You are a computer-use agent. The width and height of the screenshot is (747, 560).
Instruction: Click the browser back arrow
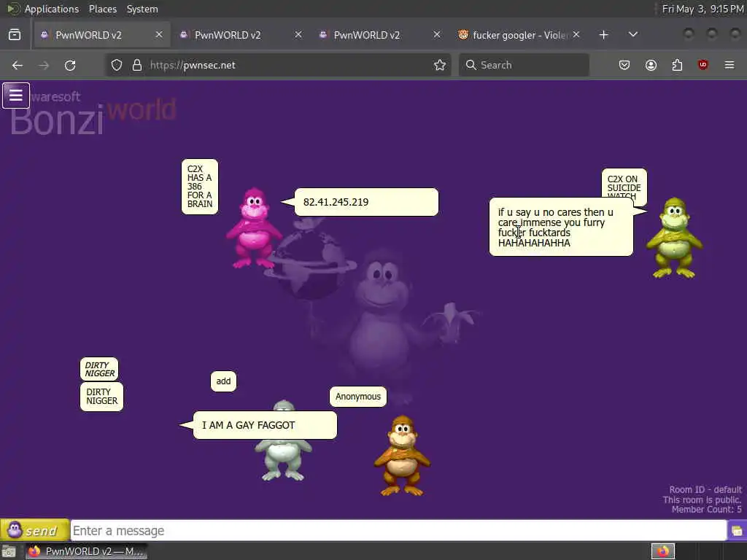coord(18,65)
